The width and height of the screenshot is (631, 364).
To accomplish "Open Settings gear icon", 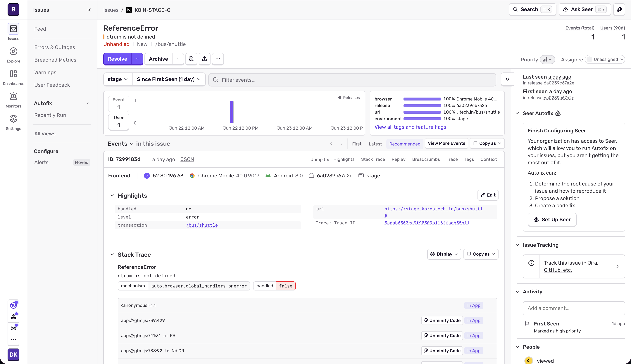I will tap(13, 119).
